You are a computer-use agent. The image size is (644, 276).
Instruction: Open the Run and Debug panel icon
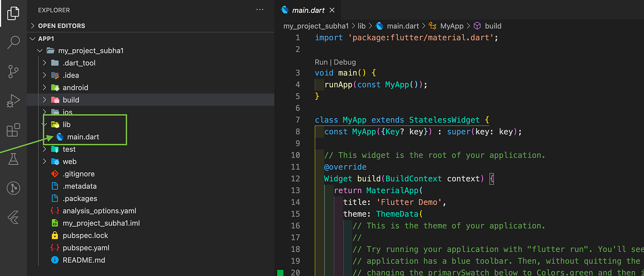[13, 101]
